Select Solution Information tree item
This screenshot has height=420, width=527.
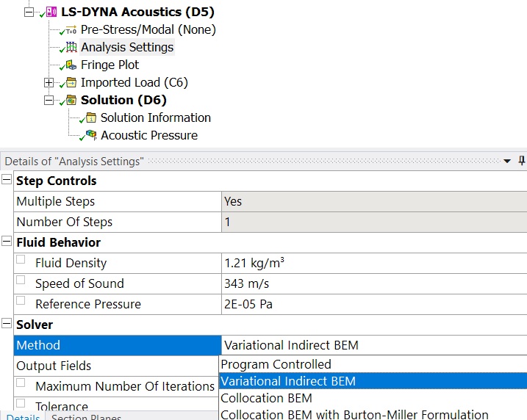(x=156, y=117)
